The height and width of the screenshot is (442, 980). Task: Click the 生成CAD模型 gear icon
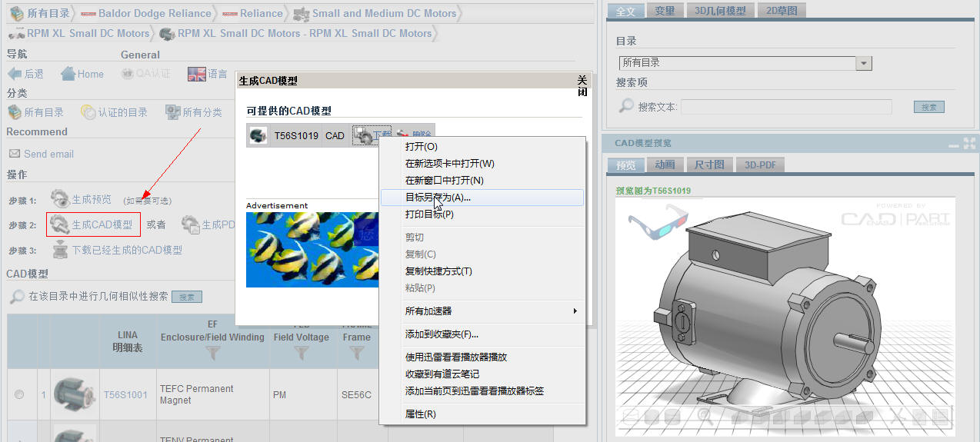(x=59, y=224)
